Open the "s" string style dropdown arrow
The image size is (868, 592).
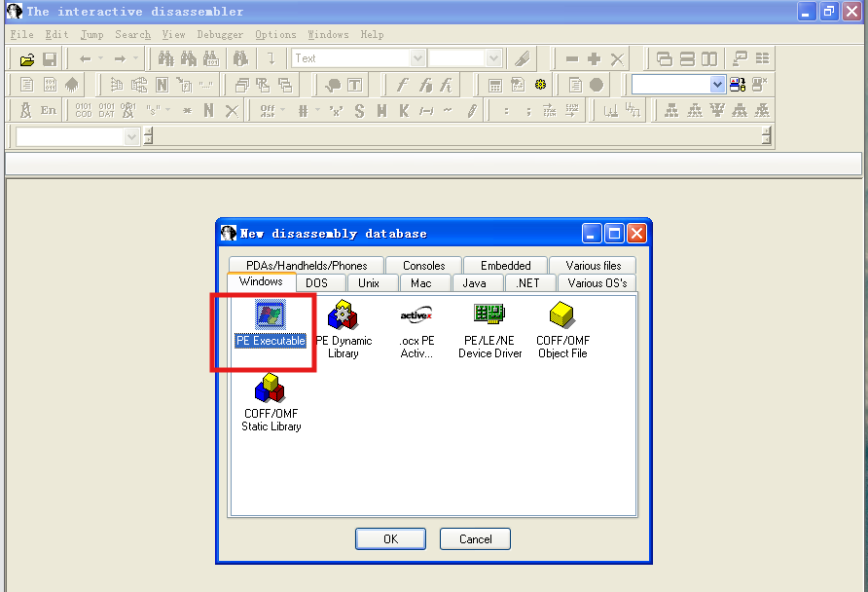tap(167, 110)
